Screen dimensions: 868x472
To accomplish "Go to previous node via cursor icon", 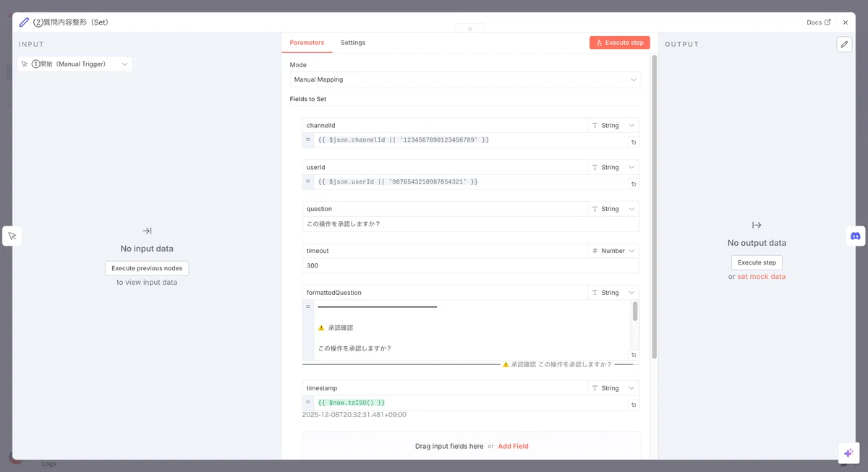I will click(x=12, y=236).
